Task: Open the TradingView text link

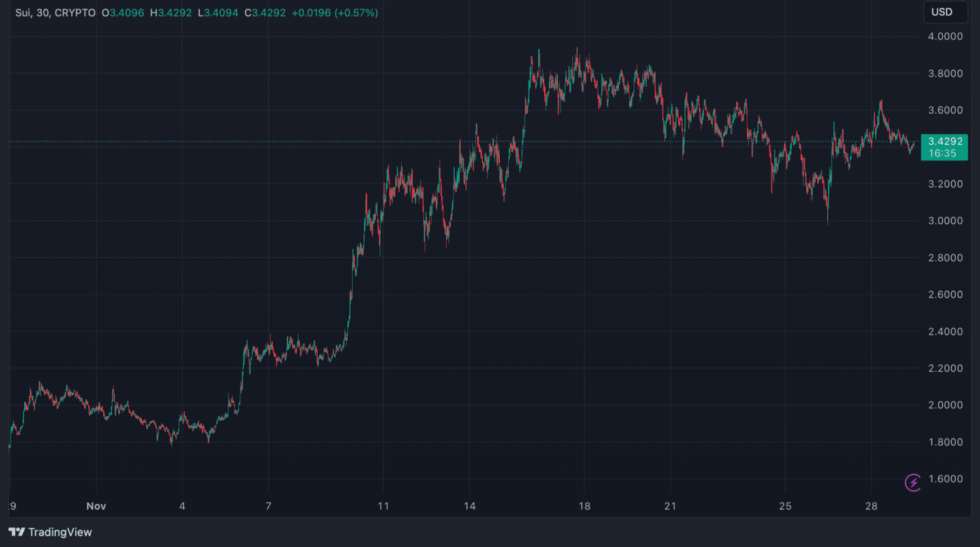Action: click(60, 532)
